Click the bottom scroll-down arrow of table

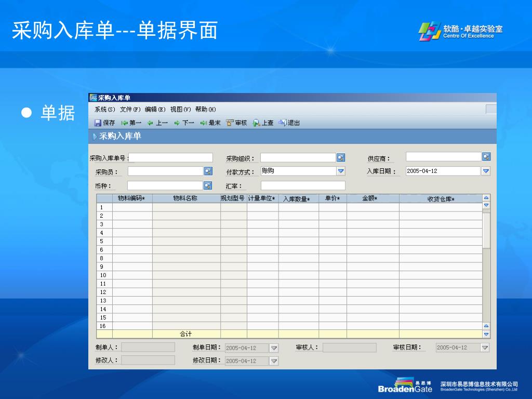click(x=486, y=334)
